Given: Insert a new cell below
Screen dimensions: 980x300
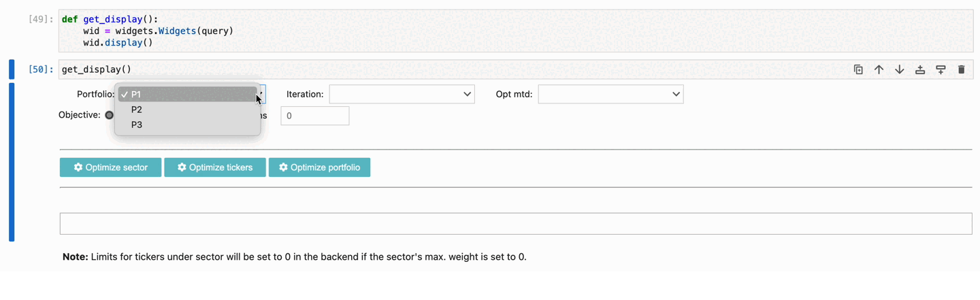Looking at the screenshot, I should tap(941, 69).
